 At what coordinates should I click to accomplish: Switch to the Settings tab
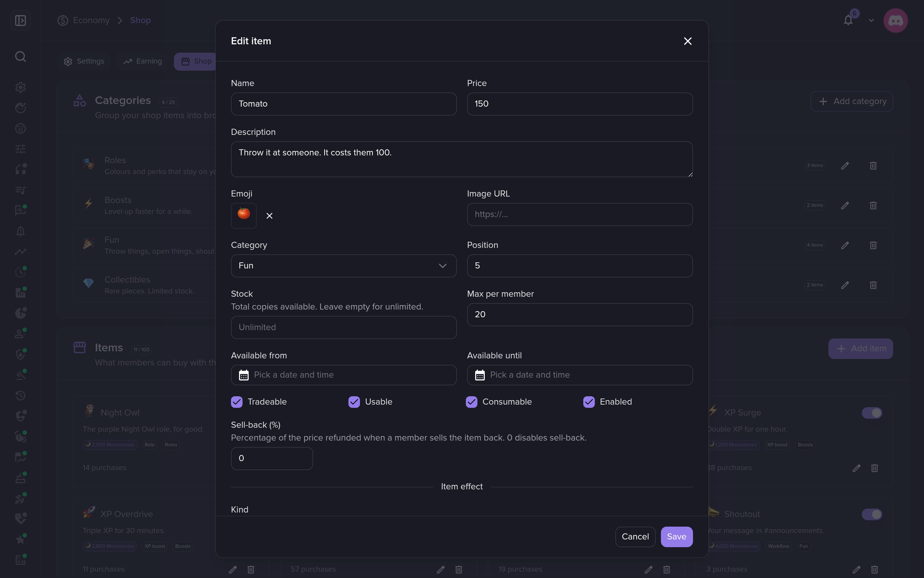click(x=84, y=61)
